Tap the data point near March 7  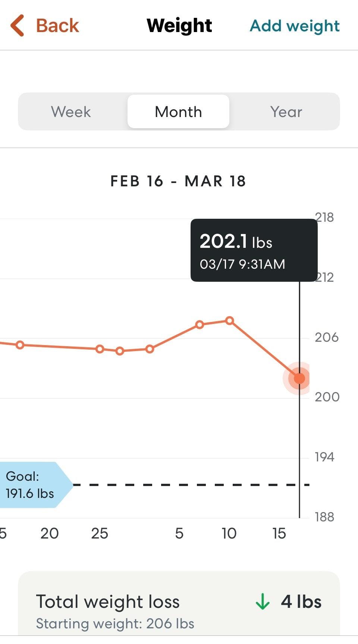200,325
